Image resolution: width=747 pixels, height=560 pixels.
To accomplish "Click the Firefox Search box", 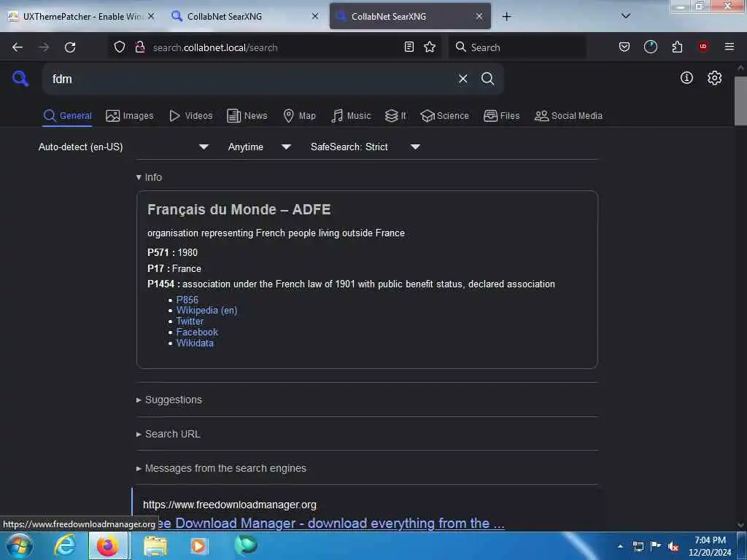I will click(x=517, y=47).
